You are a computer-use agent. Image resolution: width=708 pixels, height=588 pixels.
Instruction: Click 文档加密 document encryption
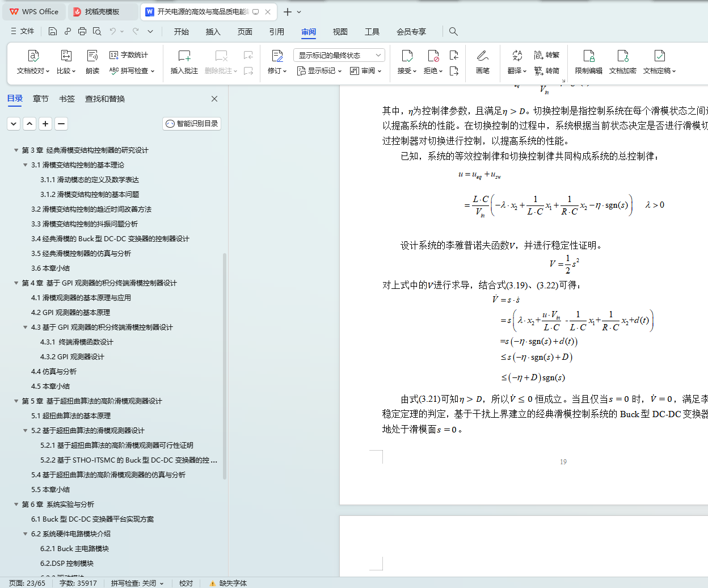tap(623, 62)
